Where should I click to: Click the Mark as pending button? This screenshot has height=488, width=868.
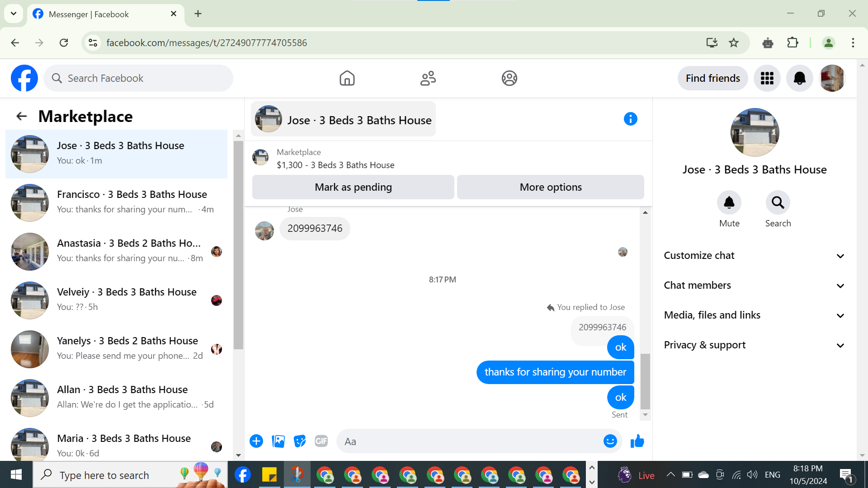353,187
